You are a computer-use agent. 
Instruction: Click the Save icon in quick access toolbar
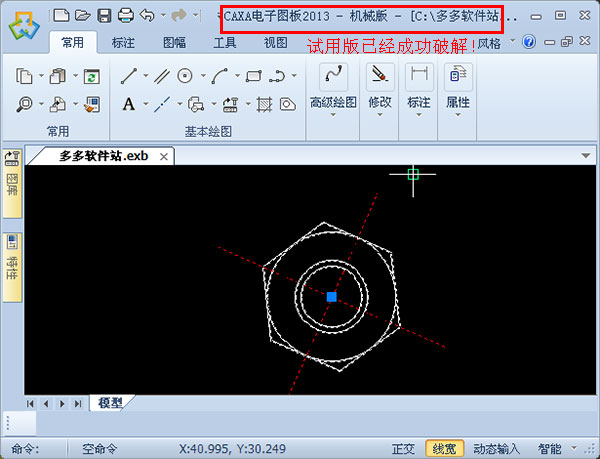coord(104,15)
